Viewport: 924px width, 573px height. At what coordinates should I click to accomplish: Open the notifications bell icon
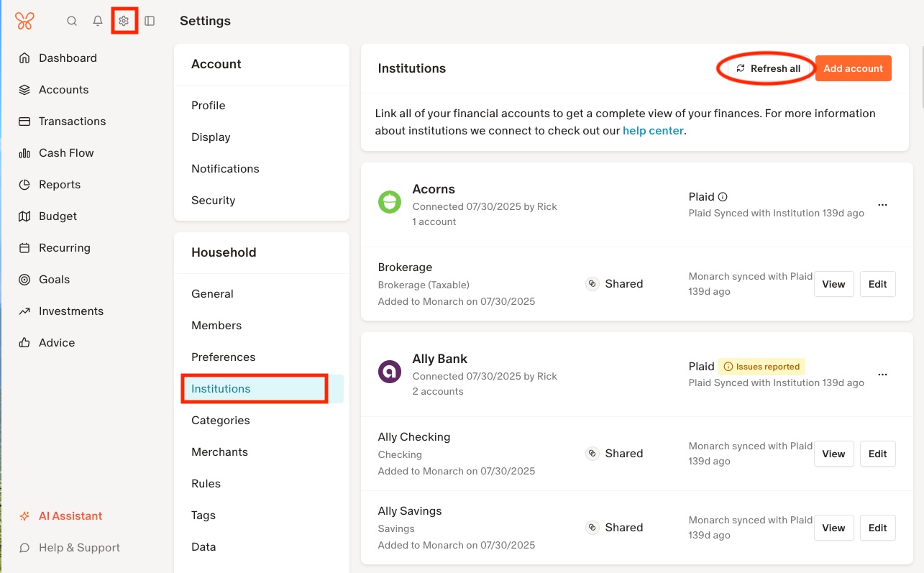click(x=98, y=21)
